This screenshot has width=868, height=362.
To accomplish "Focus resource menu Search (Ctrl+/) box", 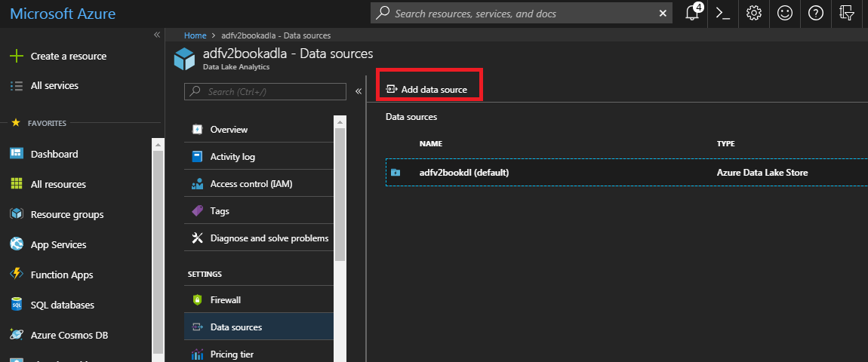I will point(265,92).
